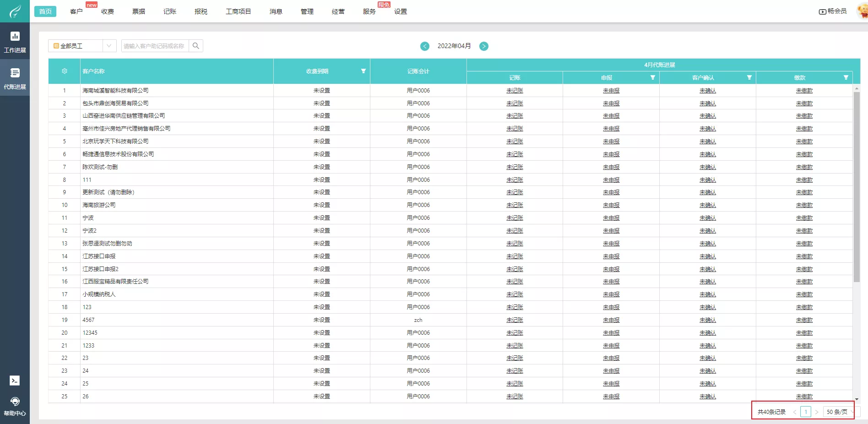Click scrollbar down arrow of the table
The image size is (868, 424).
(x=857, y=399)
